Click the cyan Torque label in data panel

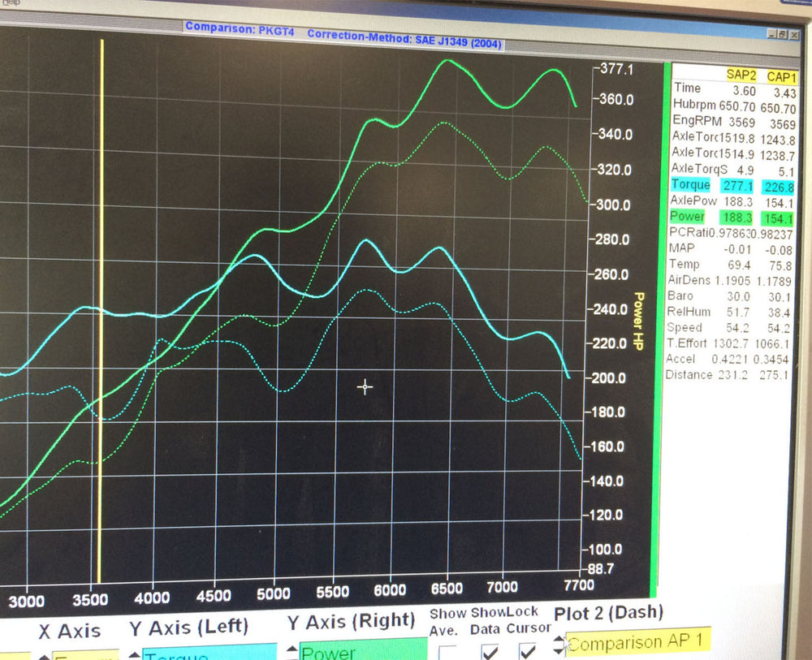tap(690, 184)
